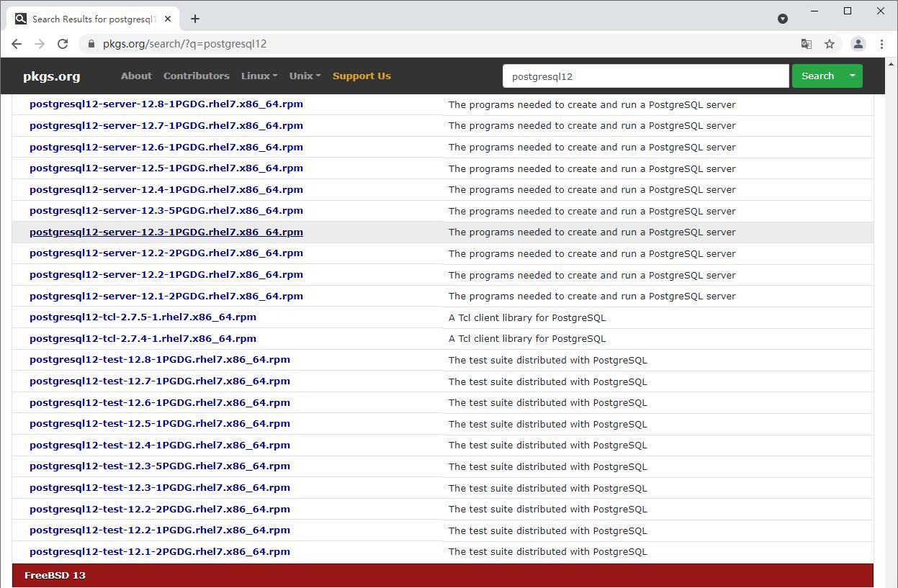Bookmark this page with the star icon
Image resolution: width=898 pixels, height=588 pixels.
(830, 44)
